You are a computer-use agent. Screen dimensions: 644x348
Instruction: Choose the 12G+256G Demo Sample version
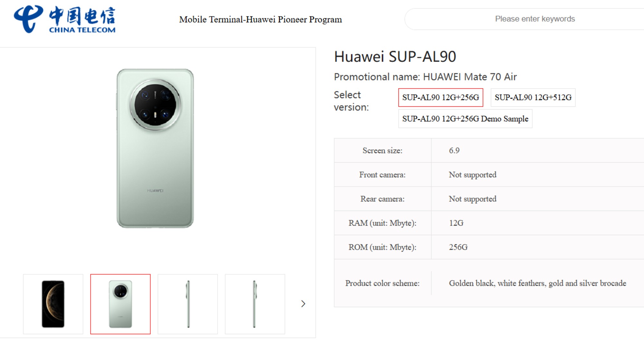[465, 119]
